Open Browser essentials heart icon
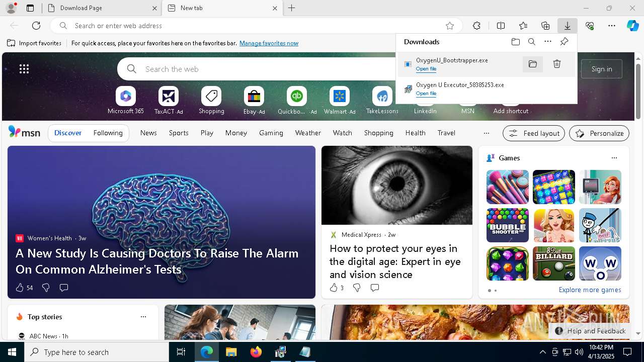 (590, 26)
